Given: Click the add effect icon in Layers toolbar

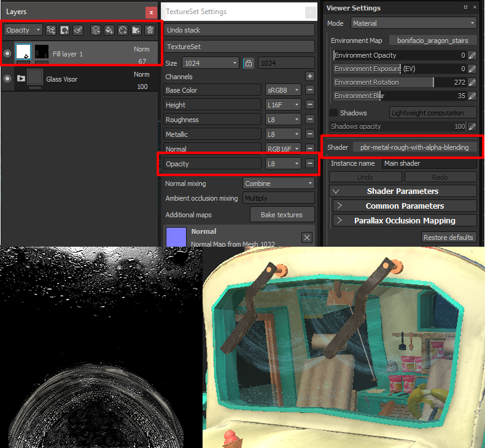Looking at the screenshot, I should [51, 30].
